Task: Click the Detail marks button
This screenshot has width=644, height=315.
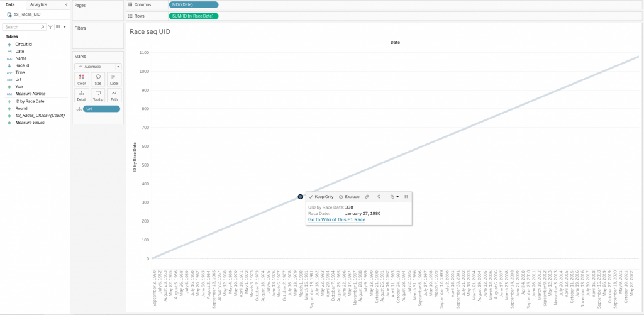Action: pyautogui.click(x=81, y=95)
